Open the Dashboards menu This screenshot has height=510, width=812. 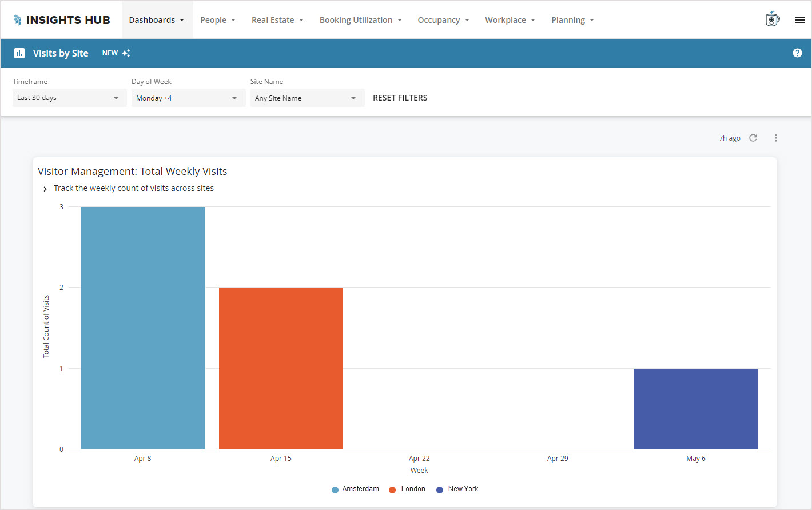(157, 20)
